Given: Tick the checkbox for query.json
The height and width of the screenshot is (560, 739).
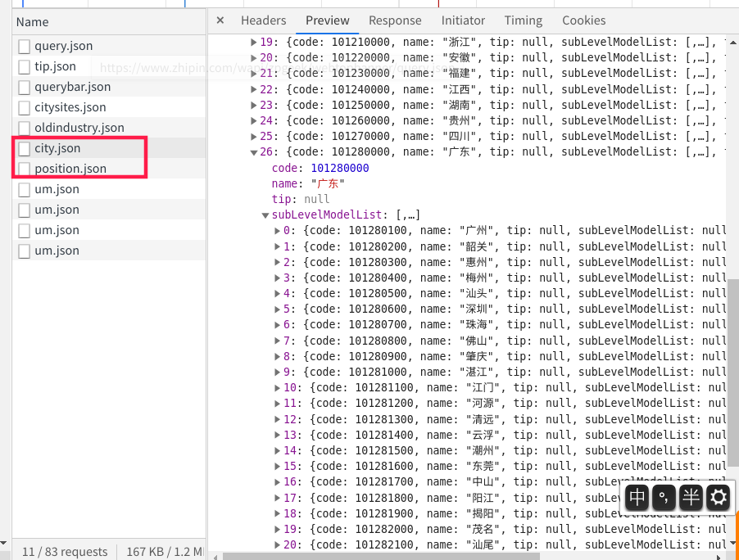Looking at the screenshot, I should 24,47.
